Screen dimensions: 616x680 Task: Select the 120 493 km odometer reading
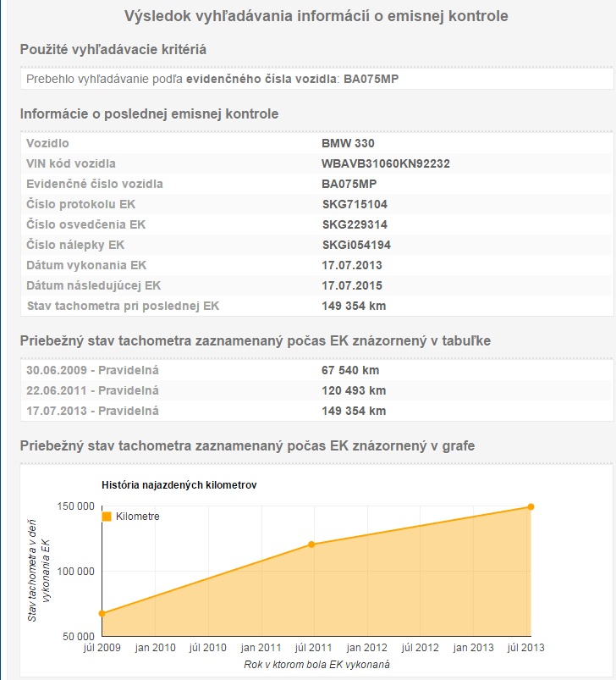pos(354,390)
